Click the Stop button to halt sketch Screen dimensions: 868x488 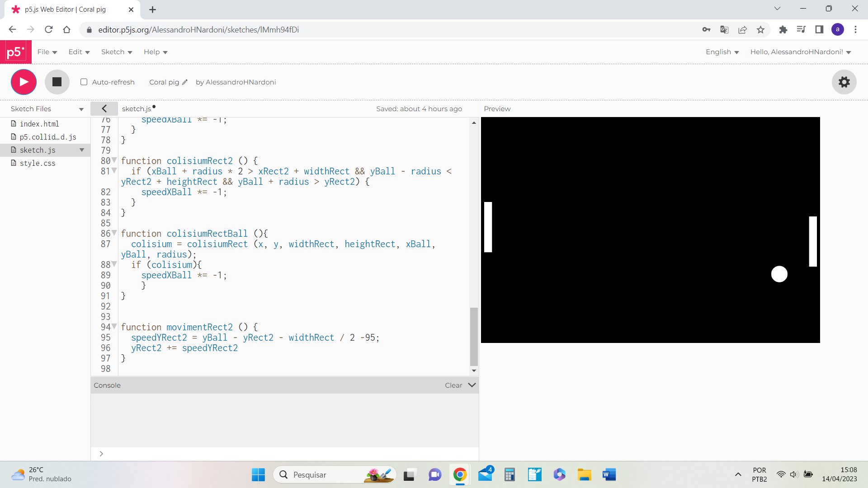click(x=57, y=82)
